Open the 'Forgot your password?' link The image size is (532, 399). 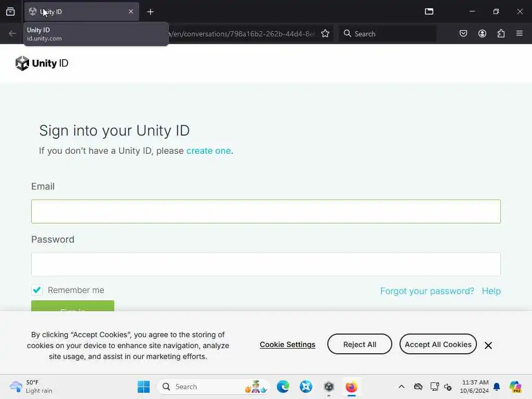click(x=427, y=291)
